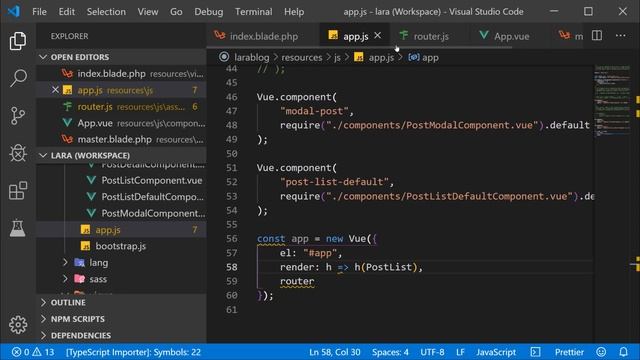The image size is (640, 360).
Task: Open App.vue in Open Editors
Action: (x=121, y=123)
